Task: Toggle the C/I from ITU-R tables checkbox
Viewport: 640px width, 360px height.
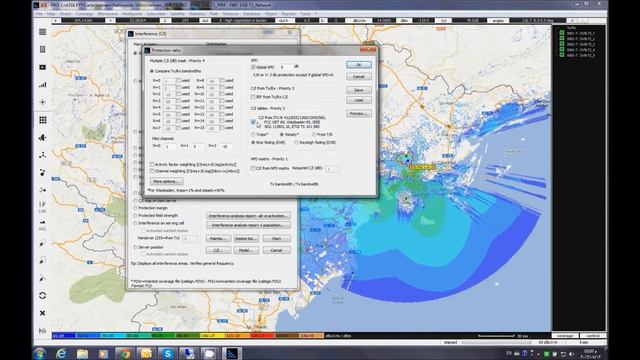Action: click(x=253, y=122)
